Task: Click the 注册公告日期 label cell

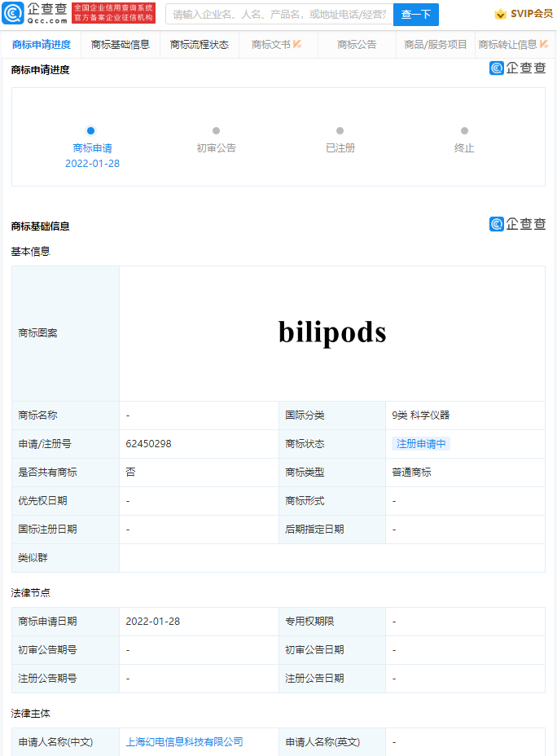Action: (x=332, y=678)
